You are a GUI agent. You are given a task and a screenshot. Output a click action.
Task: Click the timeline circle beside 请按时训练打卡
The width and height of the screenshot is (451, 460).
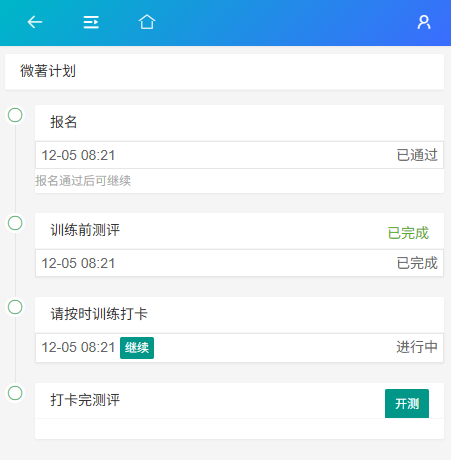(15, 307)
